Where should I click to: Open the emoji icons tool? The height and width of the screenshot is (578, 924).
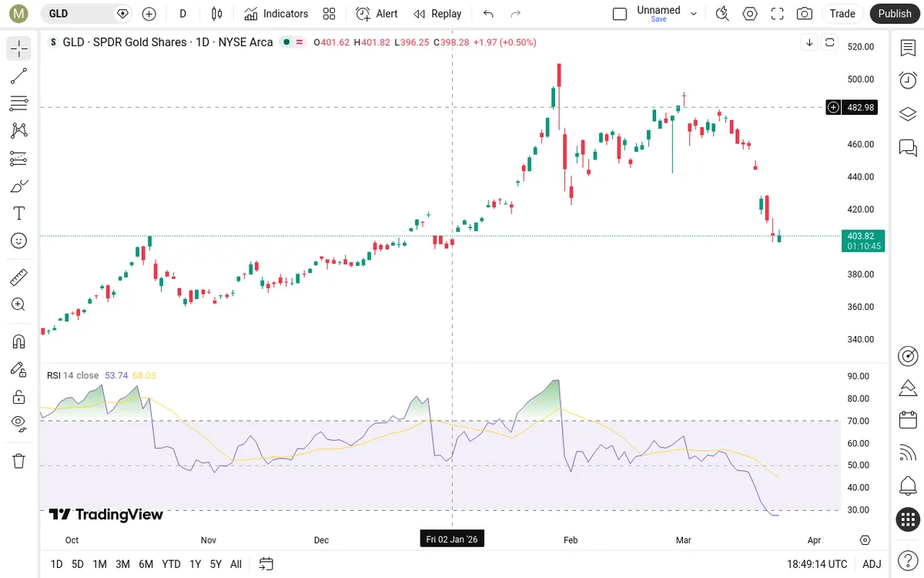coord(19,241)
